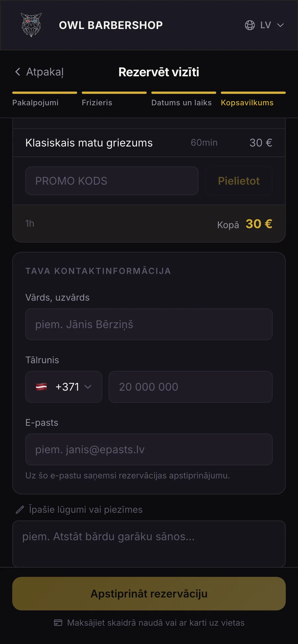Screen dimensions: 298x644
Task: Open the +371 country code dropdown
Action: [x=64, y=387]
